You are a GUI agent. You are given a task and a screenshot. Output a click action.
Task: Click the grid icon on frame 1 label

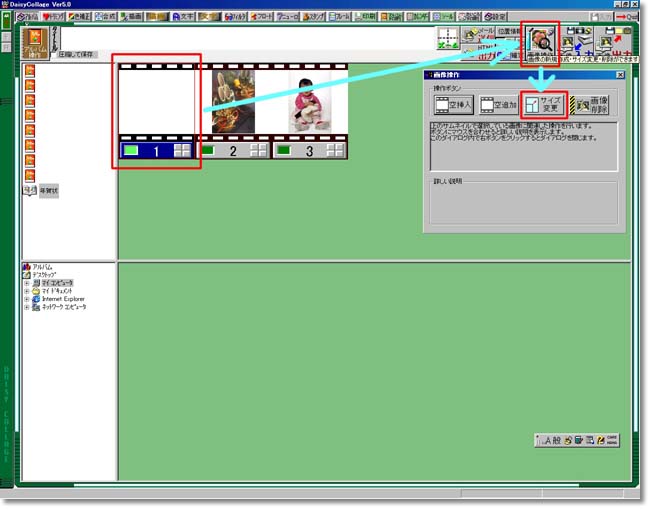click(x=182, y=151)
